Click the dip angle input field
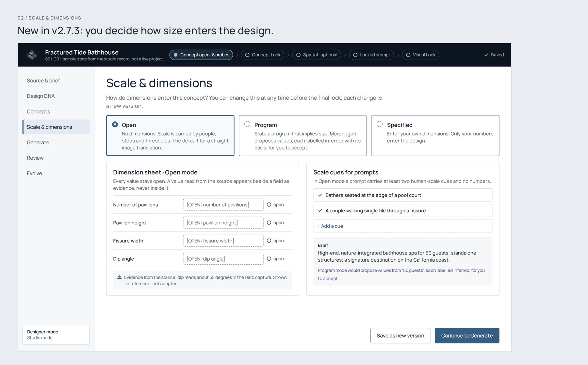The image size is (588, 365). (223, 259)
